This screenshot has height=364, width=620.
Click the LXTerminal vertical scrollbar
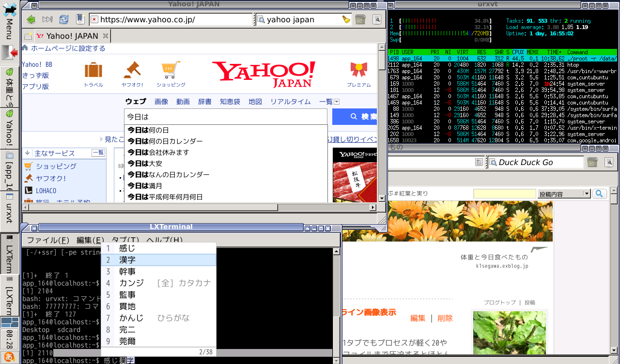337,305
